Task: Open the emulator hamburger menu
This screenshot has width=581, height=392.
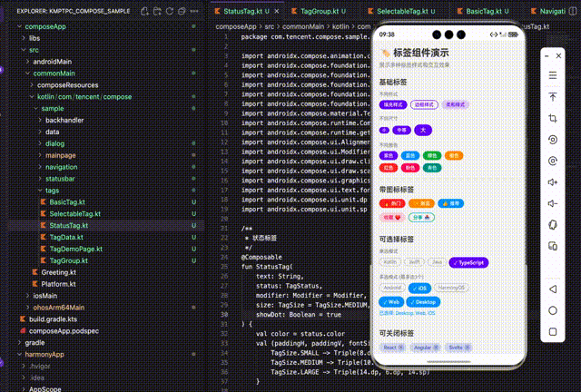Action: [x=553, y=75]
